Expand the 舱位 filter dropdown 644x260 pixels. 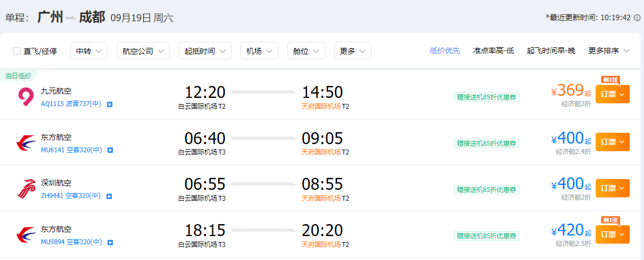(x=306, y=51)
